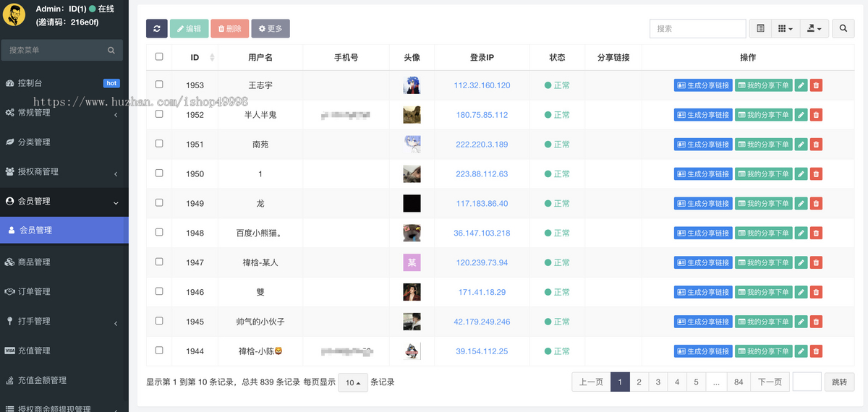Edit row with ID 1950
The image size is (868, 412).
[801, 174]
